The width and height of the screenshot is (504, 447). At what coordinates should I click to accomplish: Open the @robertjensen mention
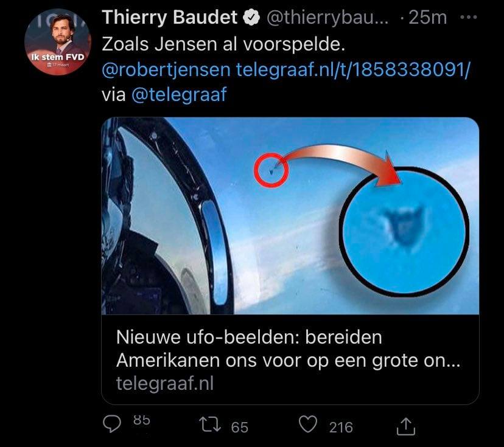point(166,70)
